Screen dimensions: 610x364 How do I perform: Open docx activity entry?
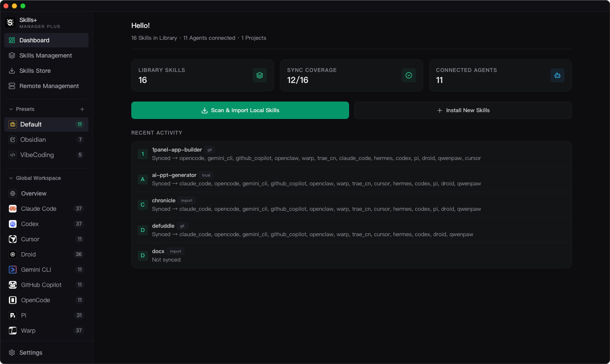click(x=352, y=255)
